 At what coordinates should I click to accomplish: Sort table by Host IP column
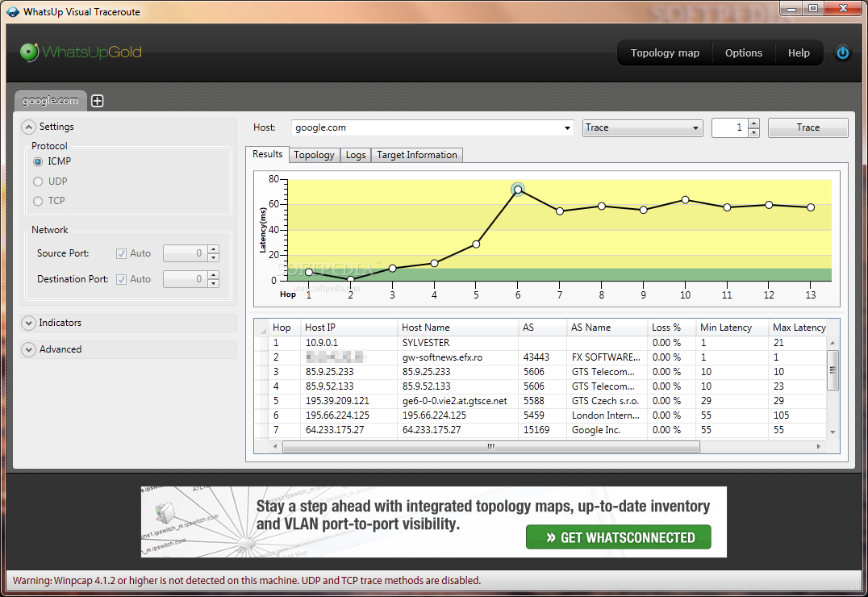pyautogui.click(x=349, y=328)
